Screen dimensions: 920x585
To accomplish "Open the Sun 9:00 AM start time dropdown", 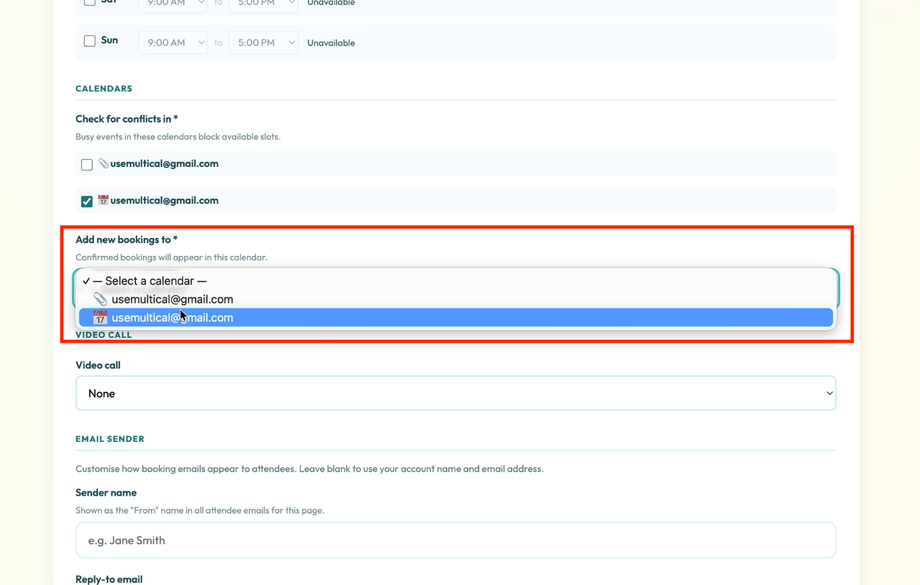I will 171,41.
